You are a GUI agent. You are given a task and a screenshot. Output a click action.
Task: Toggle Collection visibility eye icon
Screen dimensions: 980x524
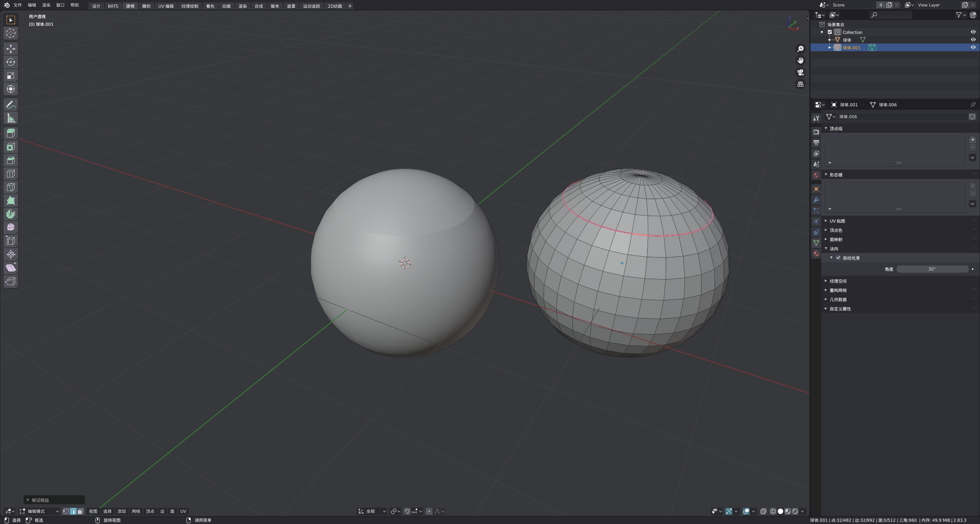point(973,32)
